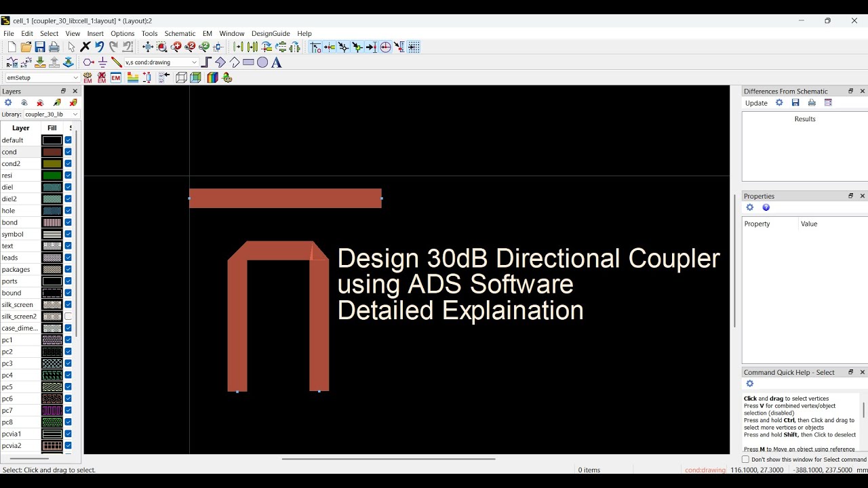Select the Insert Text tool

click(277, 62)
